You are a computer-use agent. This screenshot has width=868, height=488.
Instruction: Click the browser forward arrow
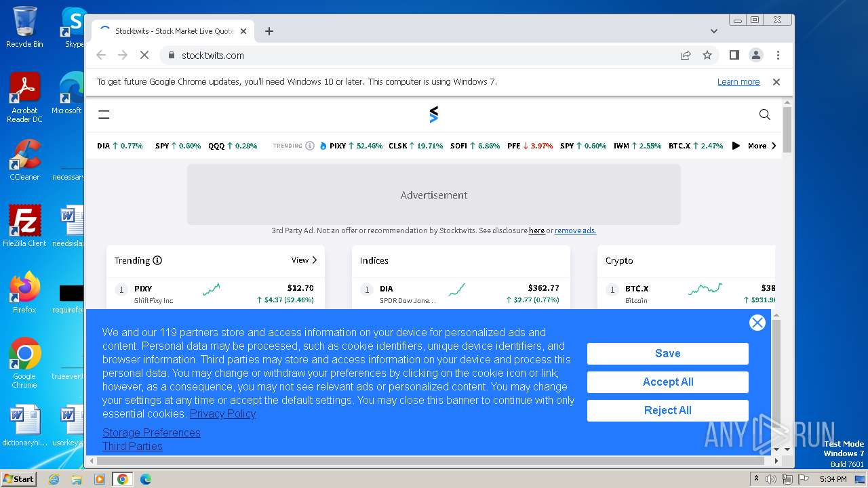click(x=123, y=56)
